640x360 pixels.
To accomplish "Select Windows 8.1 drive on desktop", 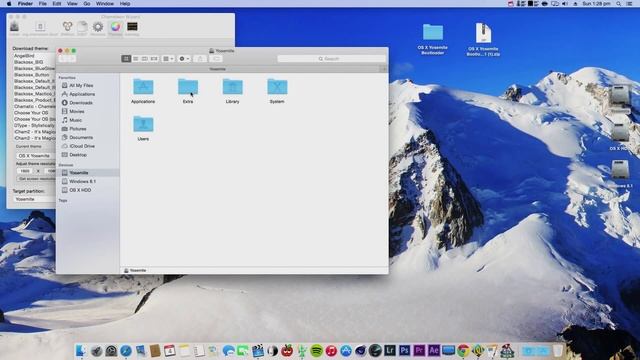I will click(620, 173).
